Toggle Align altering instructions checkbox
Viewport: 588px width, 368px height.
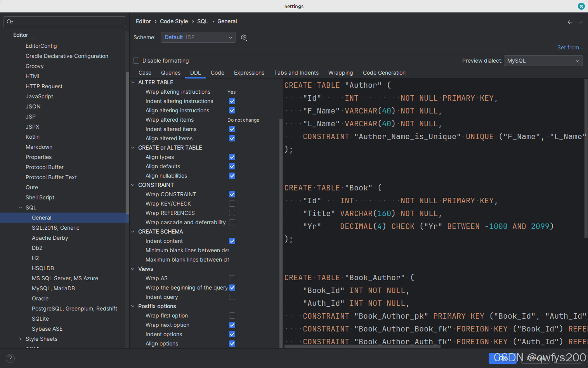[x=232, y=110]
